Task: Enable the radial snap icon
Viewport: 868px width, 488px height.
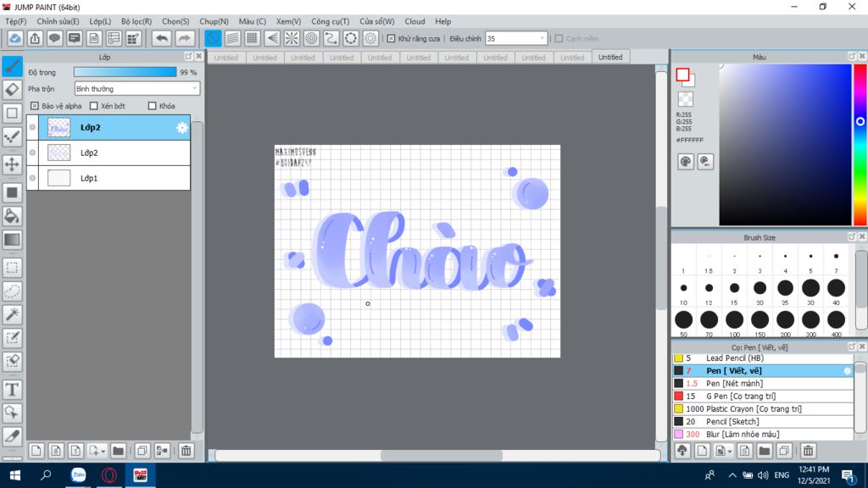Action: pos(292,38)
